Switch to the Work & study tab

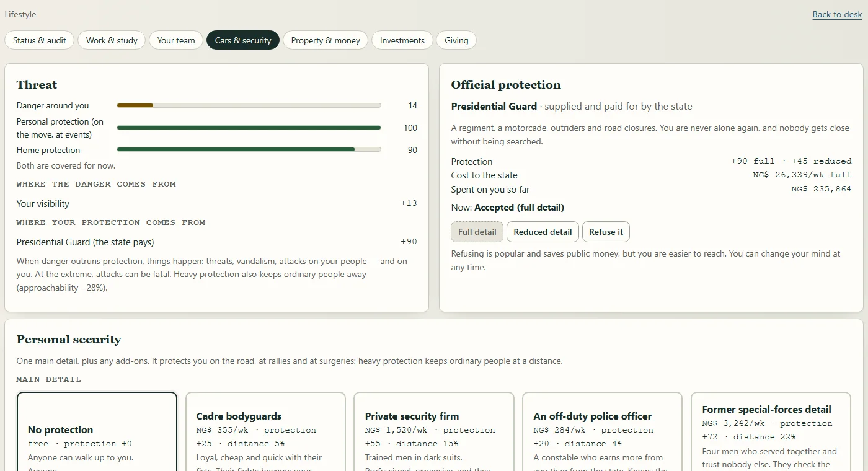coord(112,40)
